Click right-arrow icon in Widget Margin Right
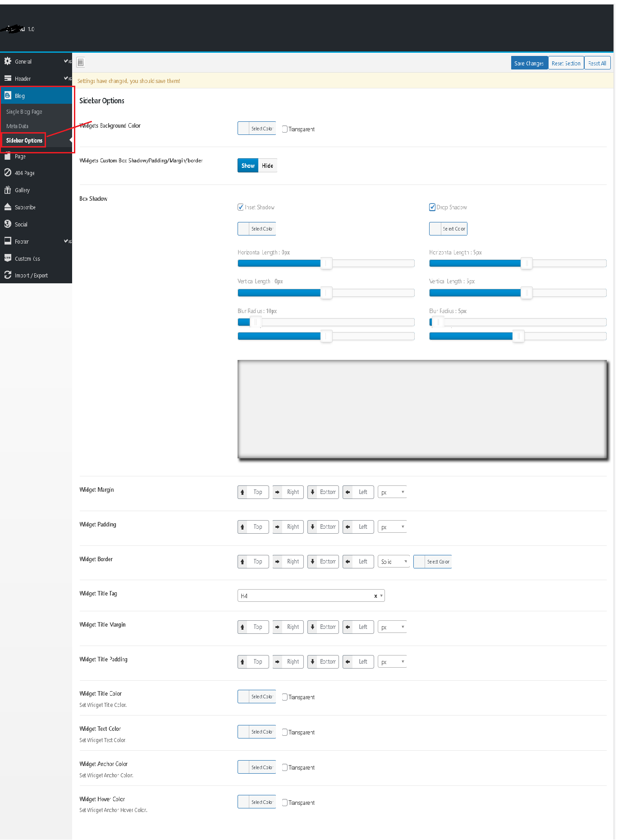The image size is (618, 840). pyautogui.click(x=277, y=492)
